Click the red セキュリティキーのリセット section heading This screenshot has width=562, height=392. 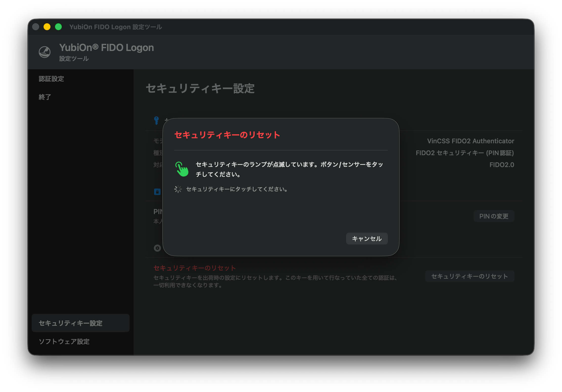point(194,268)
